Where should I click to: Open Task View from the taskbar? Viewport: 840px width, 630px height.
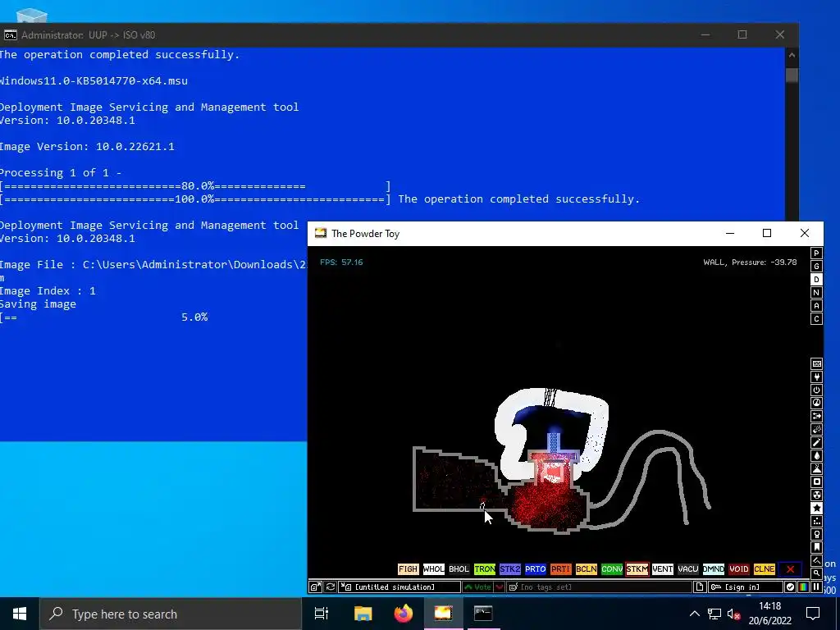point(322,614)
